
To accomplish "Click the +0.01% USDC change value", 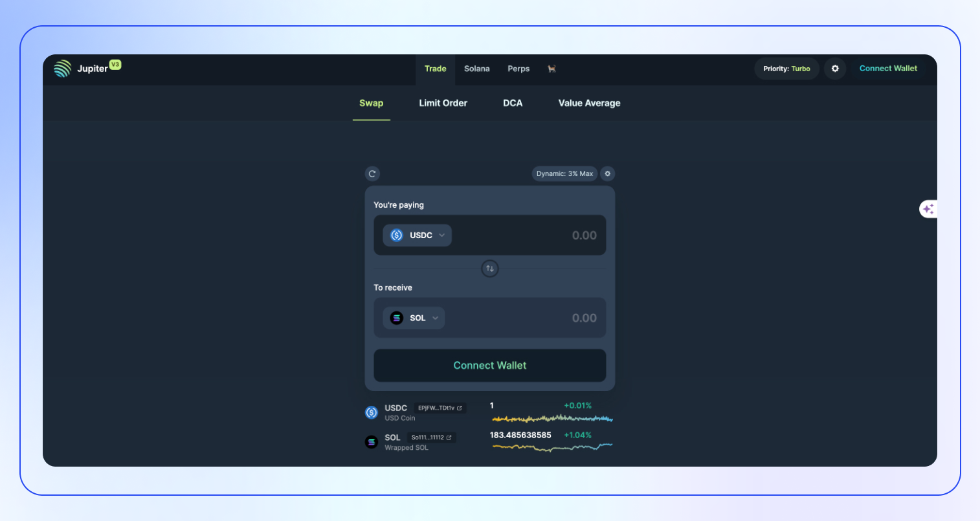I will 577,406.
